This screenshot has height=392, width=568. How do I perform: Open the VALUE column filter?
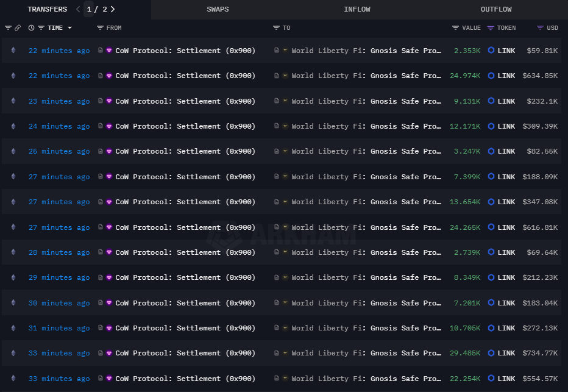click(455, 28)
